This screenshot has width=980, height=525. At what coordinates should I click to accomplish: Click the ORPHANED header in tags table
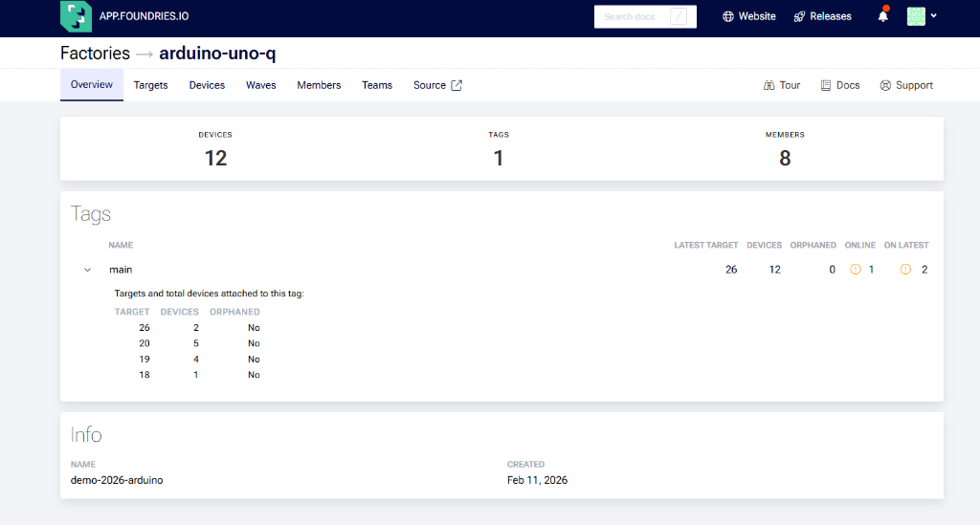pos(813,246)
